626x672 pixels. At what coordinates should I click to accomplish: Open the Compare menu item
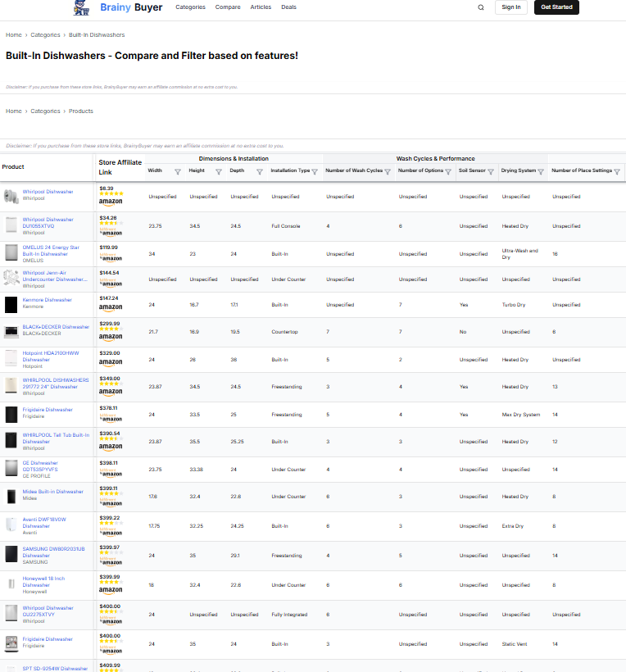point(228,7)
